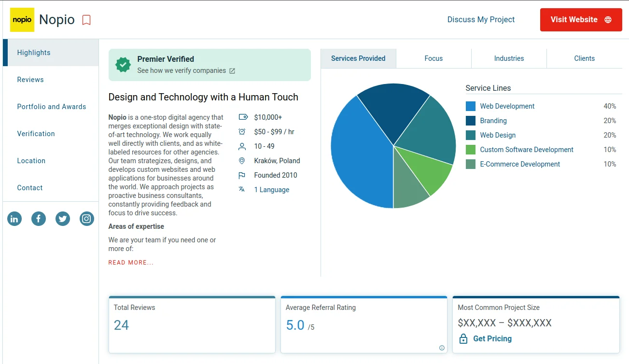
Task: Click the Areas of expertise heading
Action: click(136, 226)
